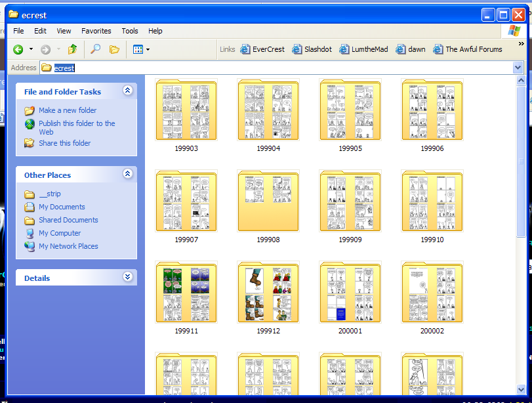Select the 199905 folder thumbnail
The width and height of the screenshot is (532, 403).
pos(350,110)
